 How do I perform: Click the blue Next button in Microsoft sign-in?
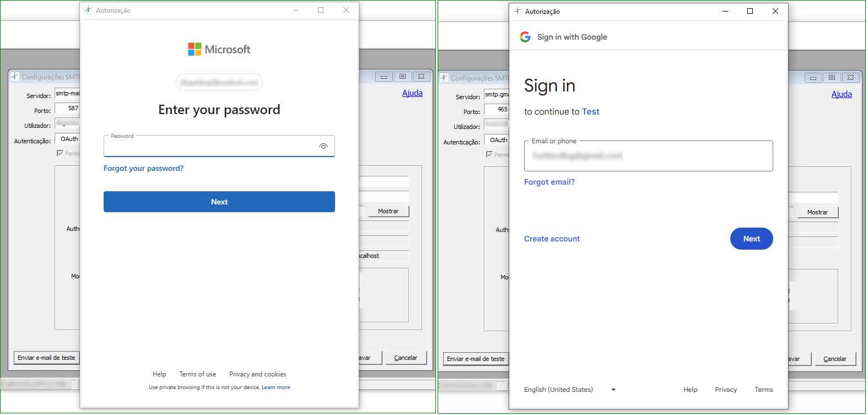coord(219,202)
